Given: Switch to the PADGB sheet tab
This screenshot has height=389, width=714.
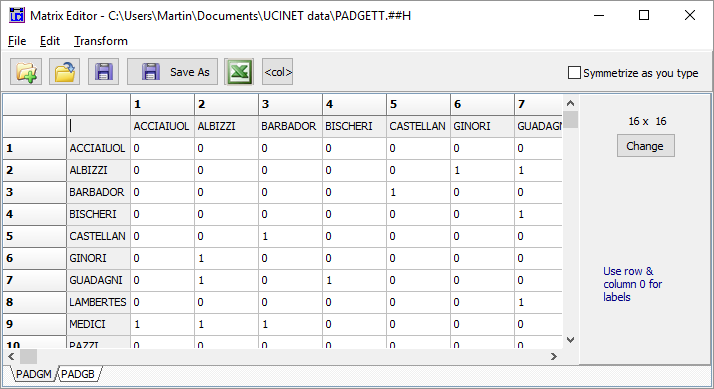Looking at the screenshot, I should point(78,374).
